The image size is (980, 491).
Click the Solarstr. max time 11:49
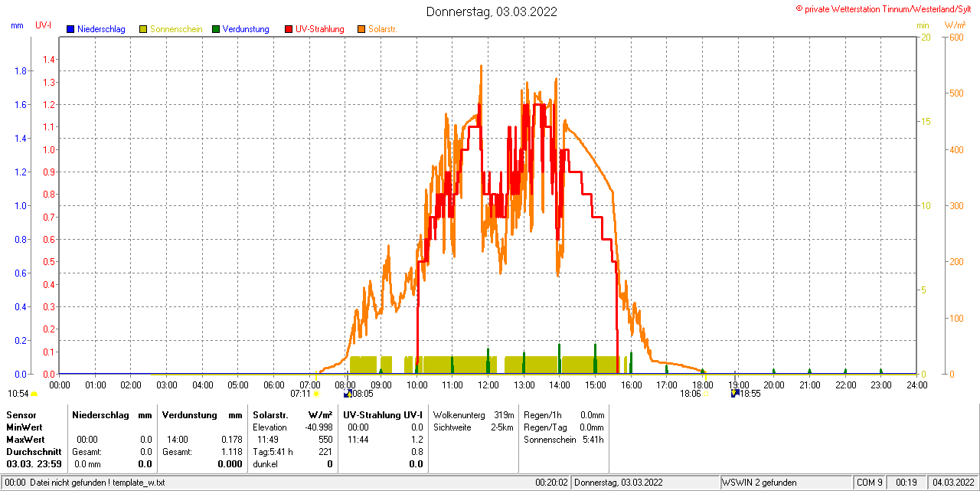pos(267,440)
